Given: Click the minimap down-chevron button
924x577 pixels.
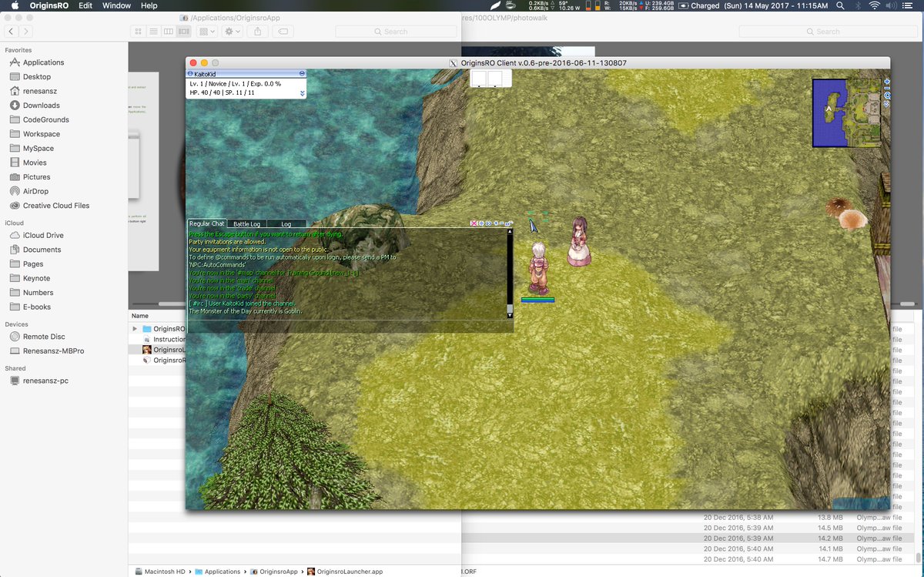Looking at the screenshot, I should click(886, 104).
